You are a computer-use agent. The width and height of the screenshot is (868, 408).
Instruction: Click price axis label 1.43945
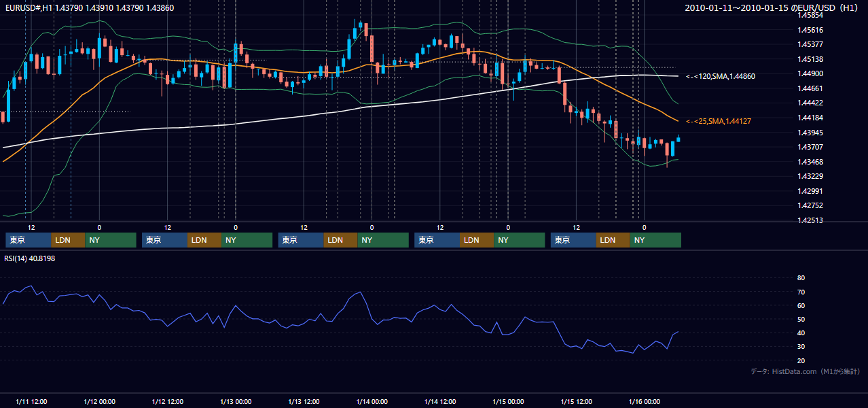810,133
